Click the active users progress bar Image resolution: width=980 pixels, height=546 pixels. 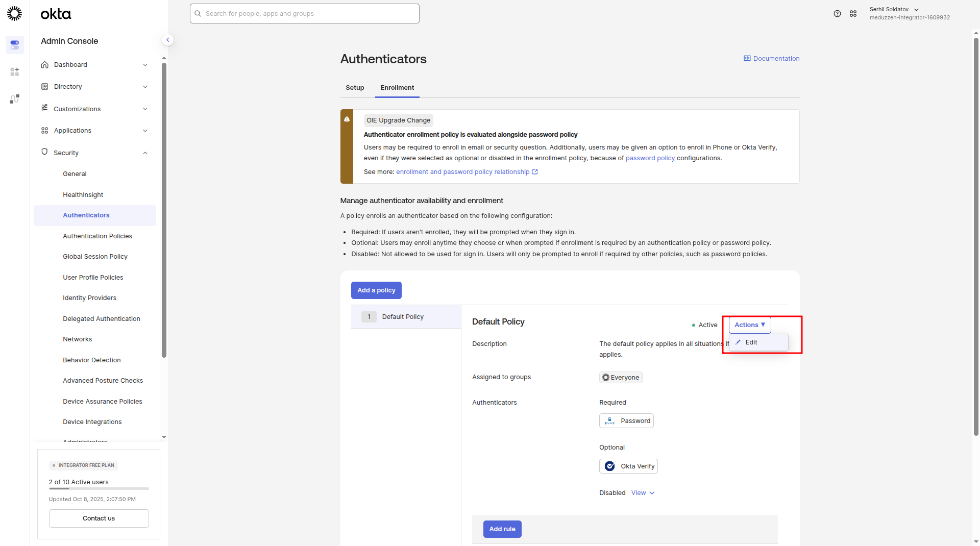click(99, 489)
